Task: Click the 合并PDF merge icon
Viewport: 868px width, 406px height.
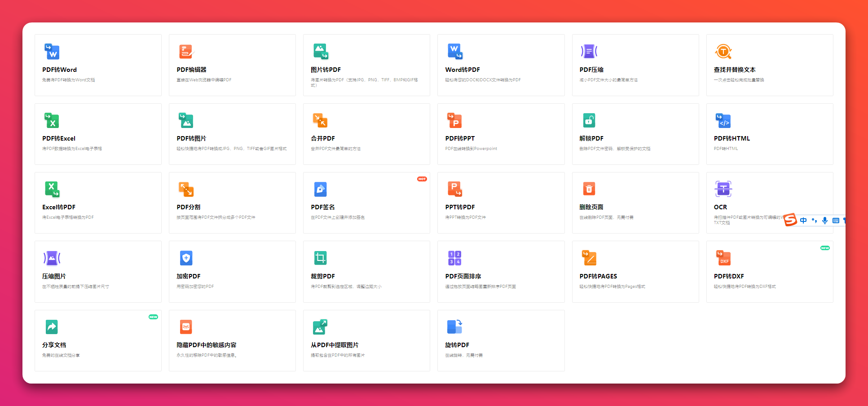Action: [x=320, y=120]
